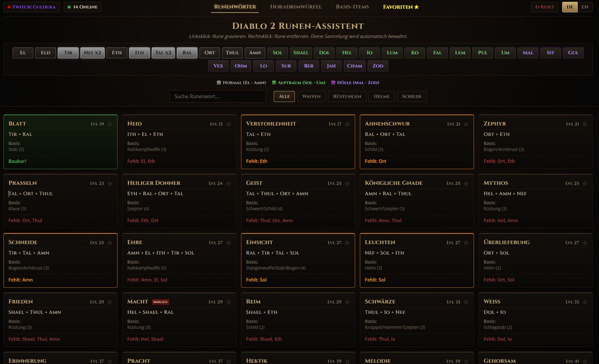Engrave the Eth rune
Viewport: 599px width, 364px height.
click(117, 52)
